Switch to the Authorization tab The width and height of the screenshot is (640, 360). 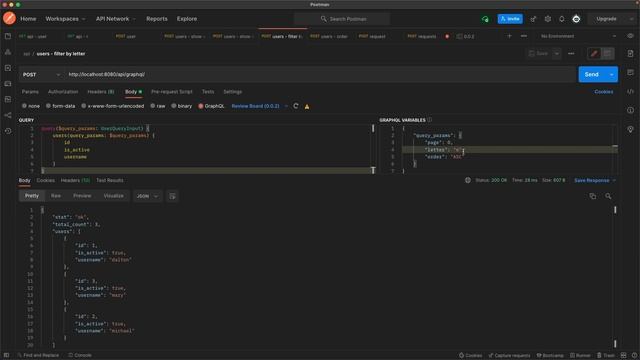point(63,92)
